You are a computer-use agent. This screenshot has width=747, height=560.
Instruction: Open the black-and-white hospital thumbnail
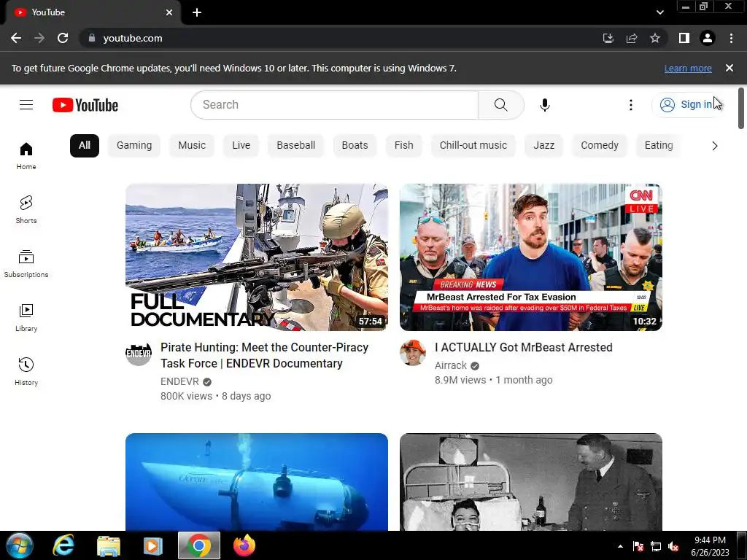point(531,482)
